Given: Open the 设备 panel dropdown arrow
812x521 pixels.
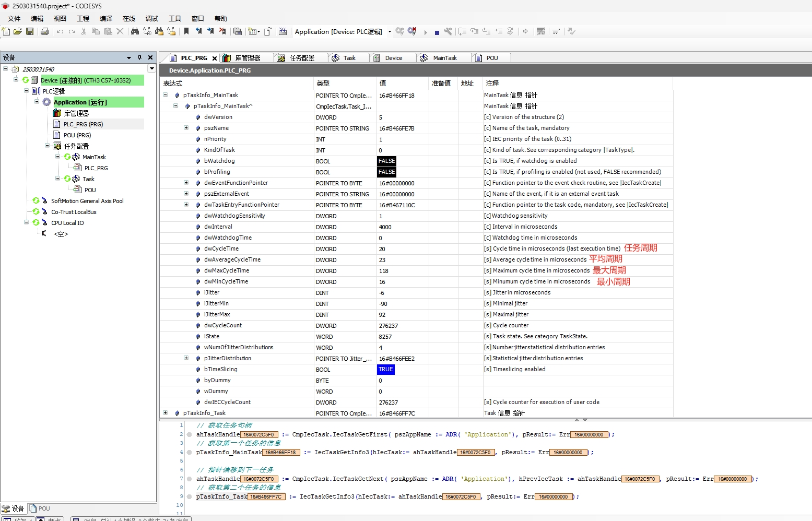Looking at the screenshot, I should tap(129, 57).
